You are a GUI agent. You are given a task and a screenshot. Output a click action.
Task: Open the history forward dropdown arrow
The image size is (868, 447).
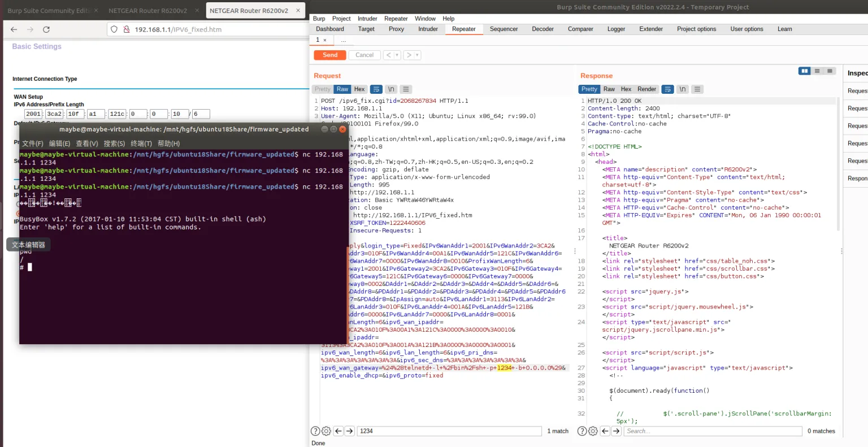pyautogui.click(x=418, y=55)
